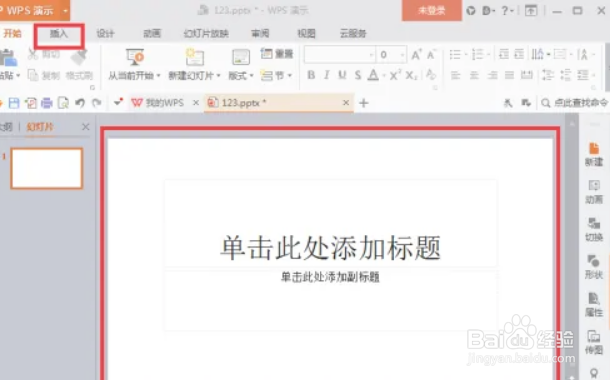
Task: Click the clear formatting icon
Action: (x=431, y=75)
